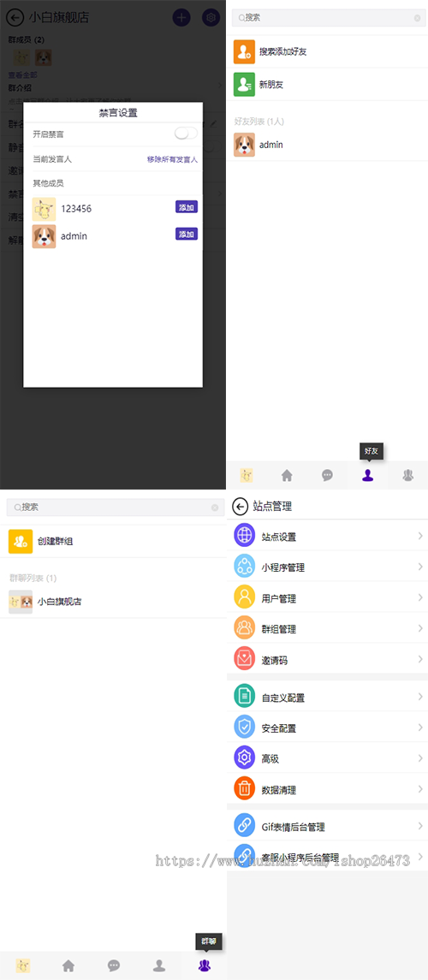428x980 pixels.
Task: Open chat messages tab in group chat panel
Action: pyautogui.click(x=114, y=965)
